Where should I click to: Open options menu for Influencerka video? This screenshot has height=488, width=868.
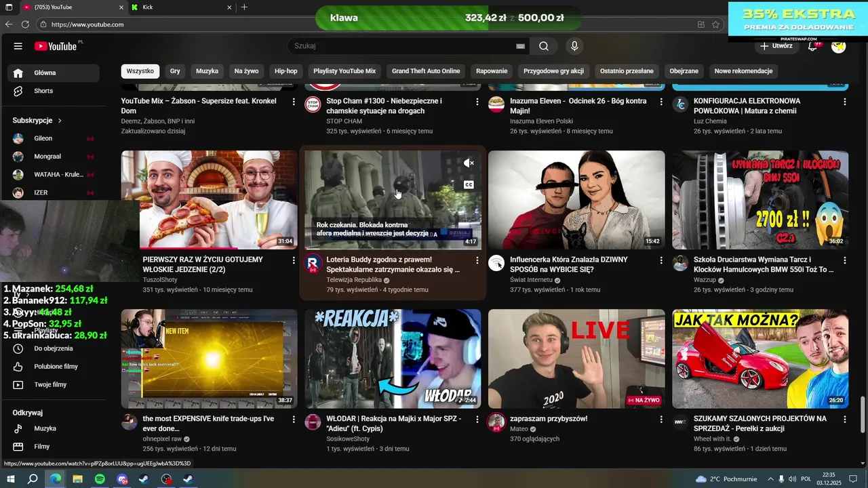coord(661,260)
